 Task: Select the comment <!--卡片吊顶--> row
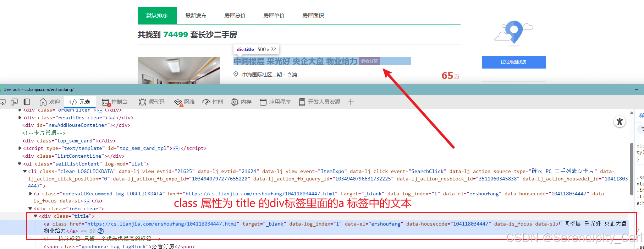pyautogui.click(x=44, y=133)
